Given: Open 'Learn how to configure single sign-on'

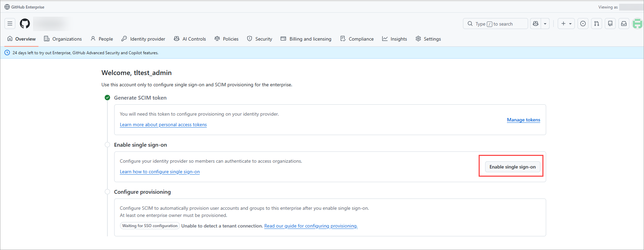Looking at the screenshot, I should [160, 172].
